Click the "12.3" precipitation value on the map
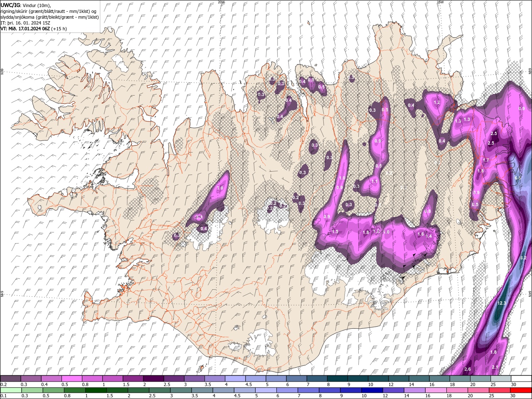 pos(502,303)
